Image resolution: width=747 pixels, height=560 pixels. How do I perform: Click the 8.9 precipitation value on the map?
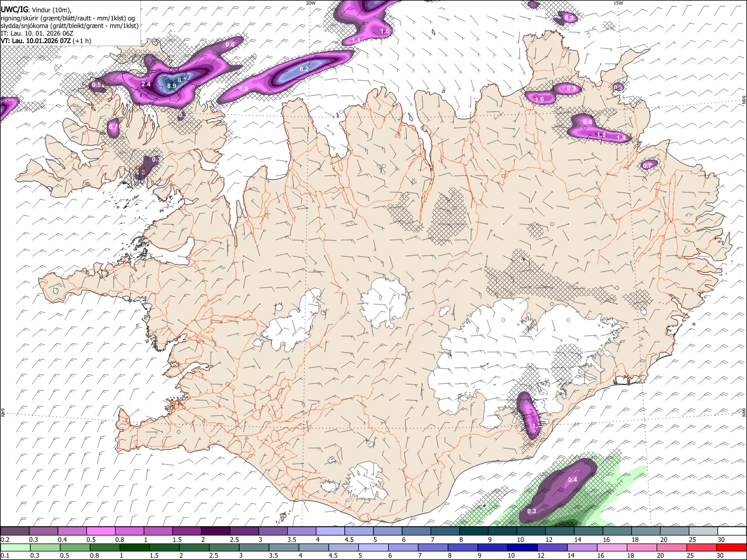pyautogui.click(x=172, y=86)
